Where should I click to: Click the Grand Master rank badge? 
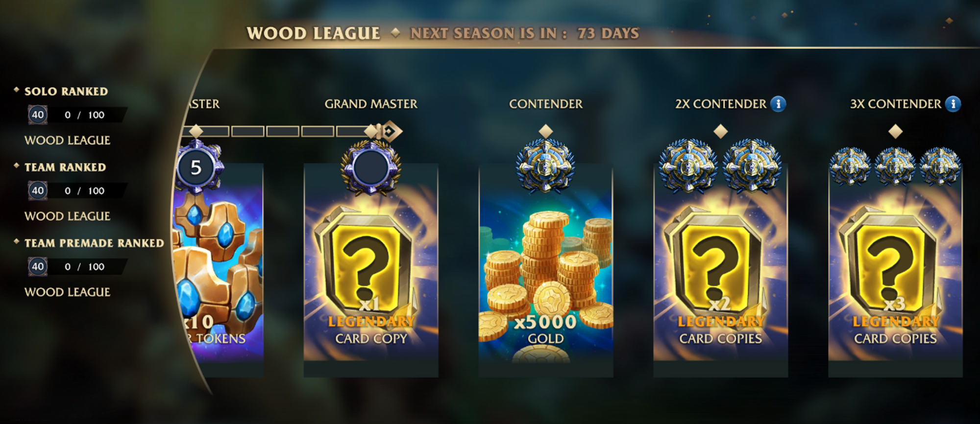pos(371,168)
